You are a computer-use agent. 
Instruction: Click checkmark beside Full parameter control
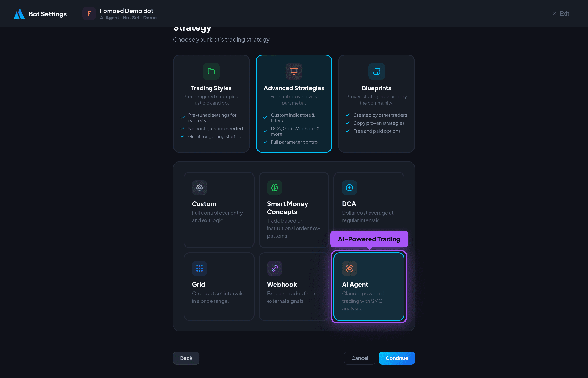[x=265, y=142]
